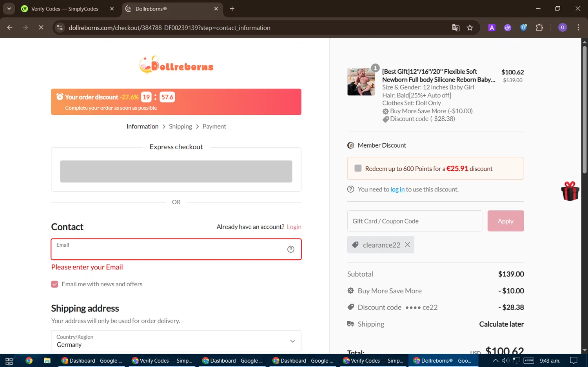Go to the Shipping checkout step
This screenshot has width=588, height=367.
pyautogui.click(x=180, y=127)
